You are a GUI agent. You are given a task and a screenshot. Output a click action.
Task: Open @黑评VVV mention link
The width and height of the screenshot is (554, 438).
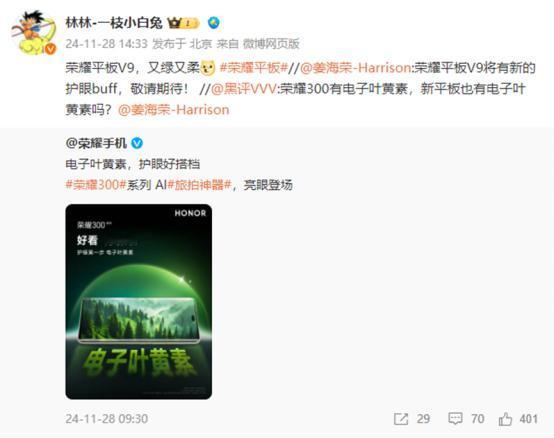click(x=244, y=89)
